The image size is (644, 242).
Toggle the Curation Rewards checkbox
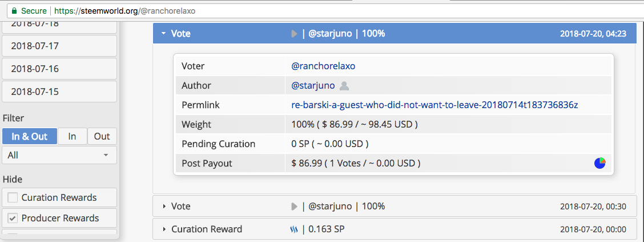[13, 198]
